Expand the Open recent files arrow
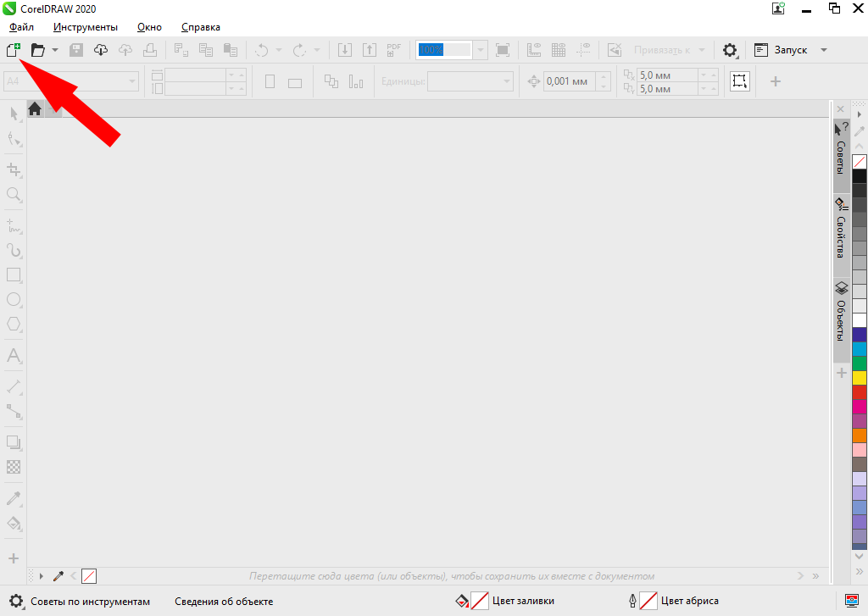The width and height of the screenshot is (868, 616). (x=55, y=50)
